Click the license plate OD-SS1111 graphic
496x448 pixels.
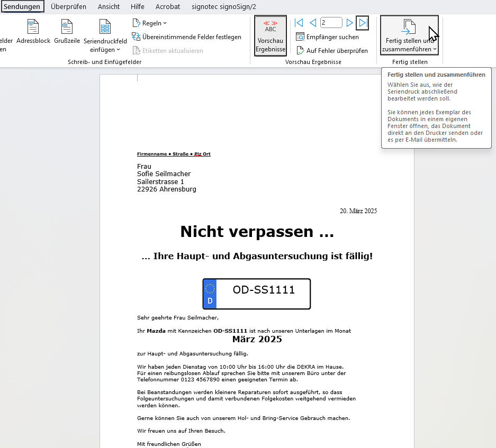[x=257, y=294]
